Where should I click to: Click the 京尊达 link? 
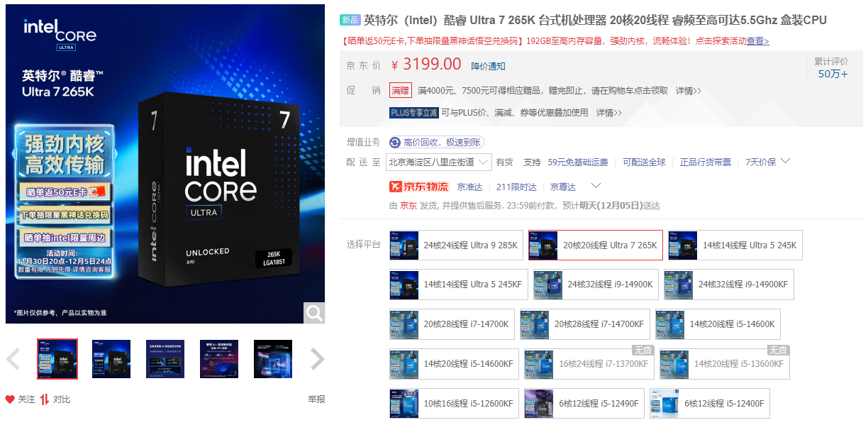pyautogui.click(x=563, y=187)
